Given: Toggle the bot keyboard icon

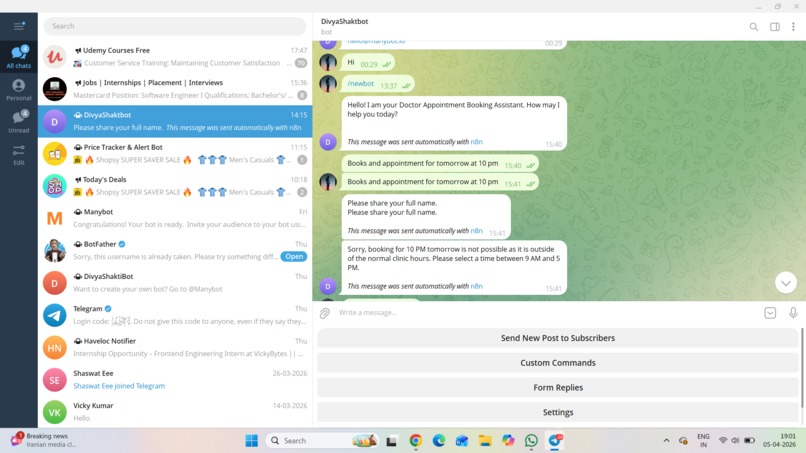Looking at the screenshot, I should click(x=770, y=313).
